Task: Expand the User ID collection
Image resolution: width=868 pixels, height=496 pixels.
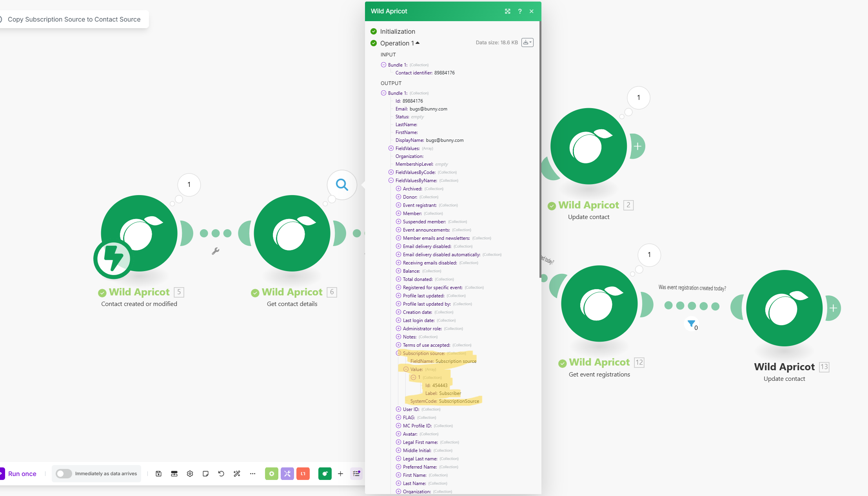Action: [x=398, y=409]
